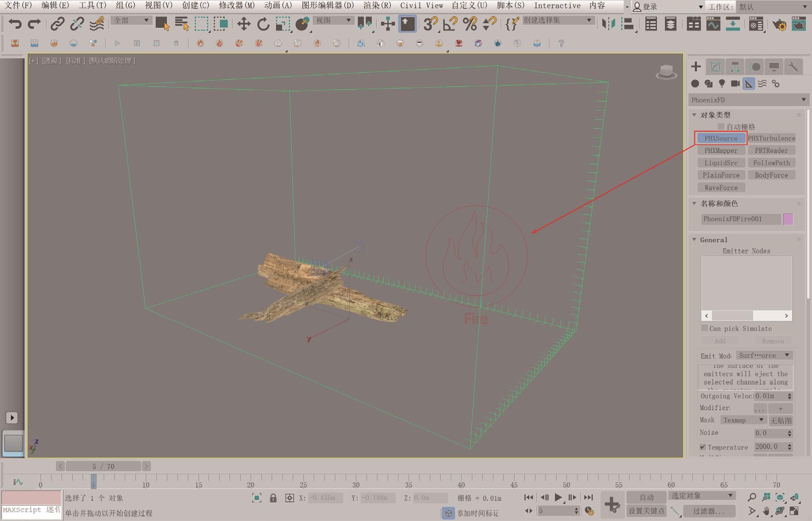Image resolution: width=812 pixels, height=521 pixels.
Task: Click the pink object color swatch
Action: (x=788, y=219)
